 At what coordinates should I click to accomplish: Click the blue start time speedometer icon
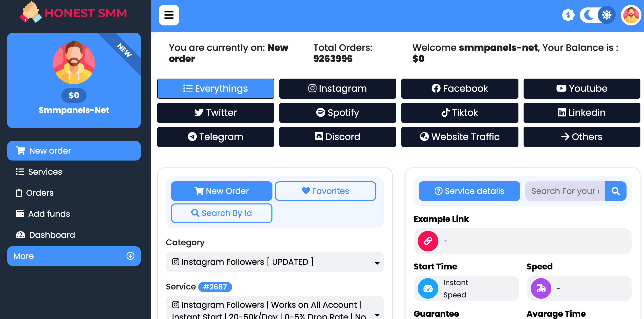428,288
